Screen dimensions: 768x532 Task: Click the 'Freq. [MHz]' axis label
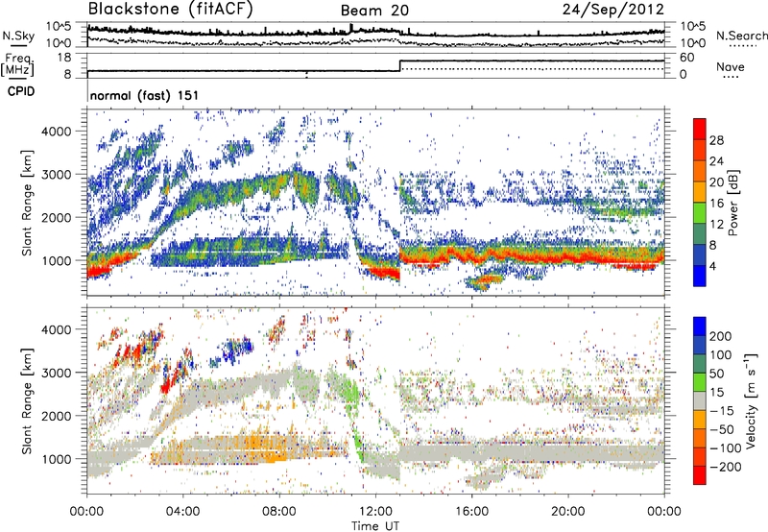[17, 64]
